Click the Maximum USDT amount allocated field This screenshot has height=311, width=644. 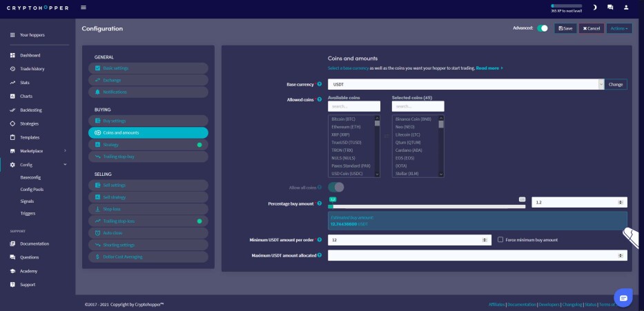tap(477, 256)
